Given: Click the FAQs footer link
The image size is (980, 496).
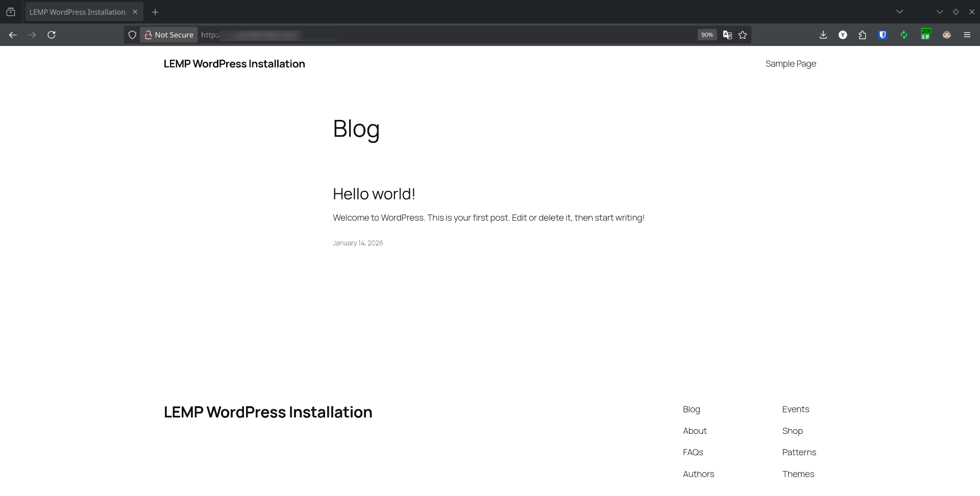Looking at the screenshot, I should (692, 452).
